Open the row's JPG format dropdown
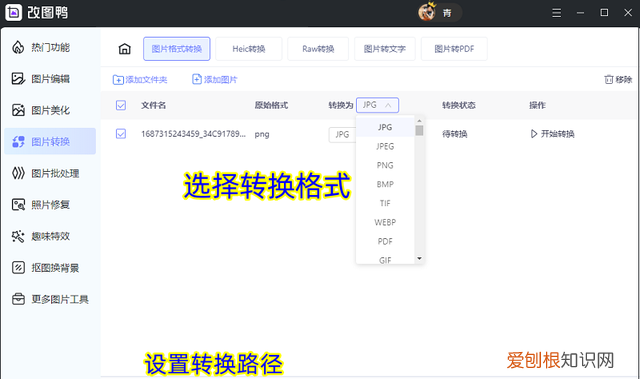640x379 pixels. click(342, 135)
